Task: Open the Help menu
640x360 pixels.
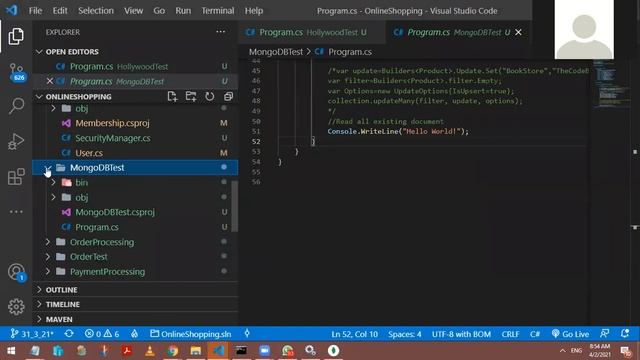Action: tap(254, 11)
